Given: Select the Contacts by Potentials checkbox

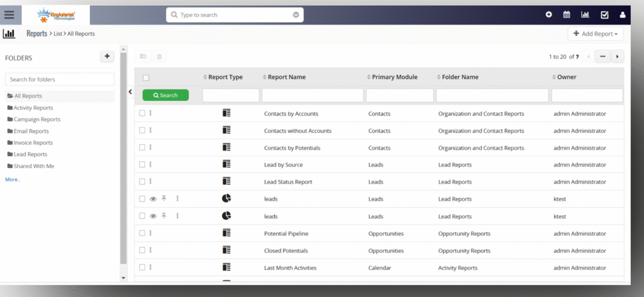Looking at the screenshot, I should [142, 147].
